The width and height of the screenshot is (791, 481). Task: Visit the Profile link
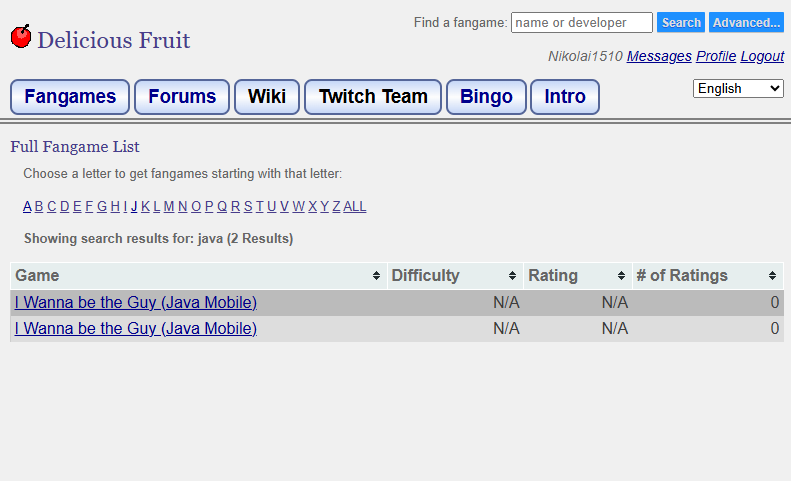[x=716, y=56]
